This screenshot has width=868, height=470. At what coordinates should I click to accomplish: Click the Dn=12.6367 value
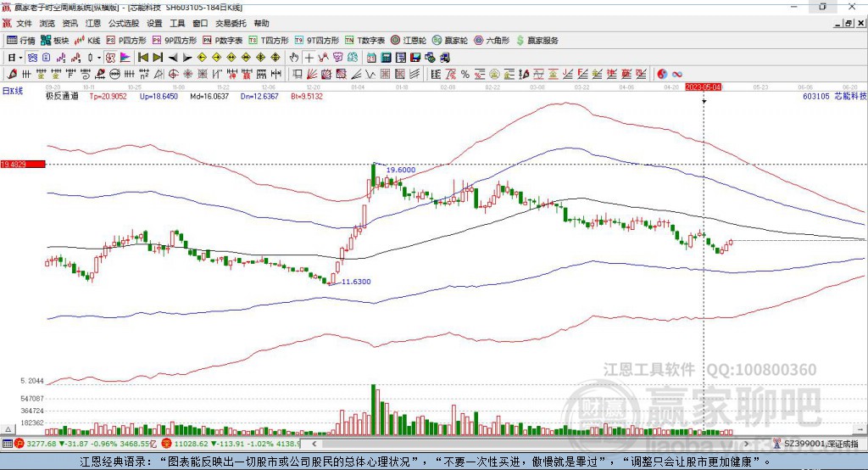coord(259,97)
